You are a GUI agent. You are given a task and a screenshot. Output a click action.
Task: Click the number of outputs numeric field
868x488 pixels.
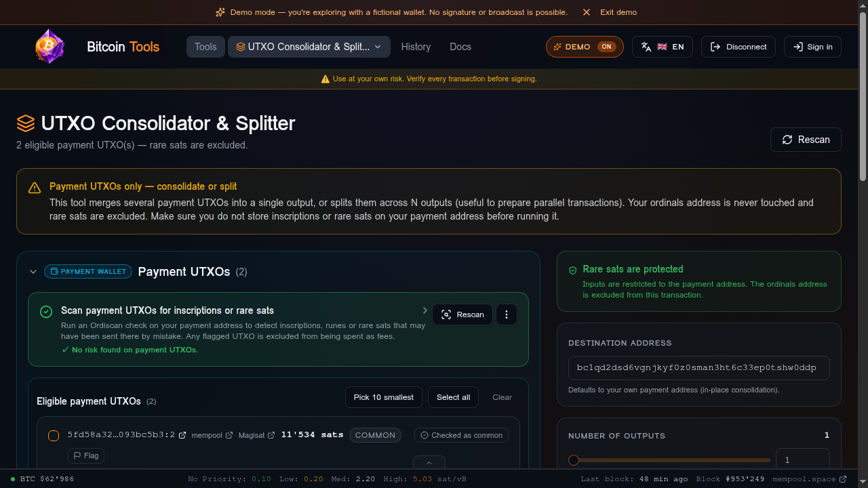click(x=803, y=460)
